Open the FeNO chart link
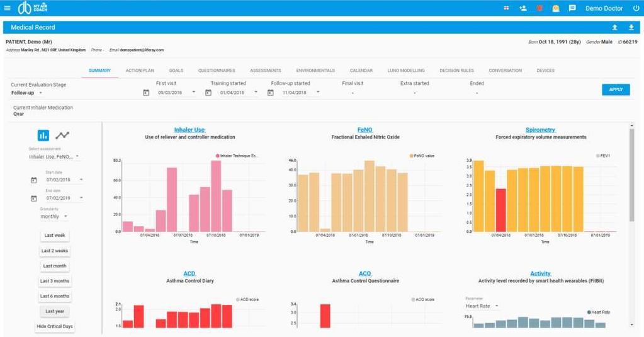644x337 pixels. [x=364, y=130]
